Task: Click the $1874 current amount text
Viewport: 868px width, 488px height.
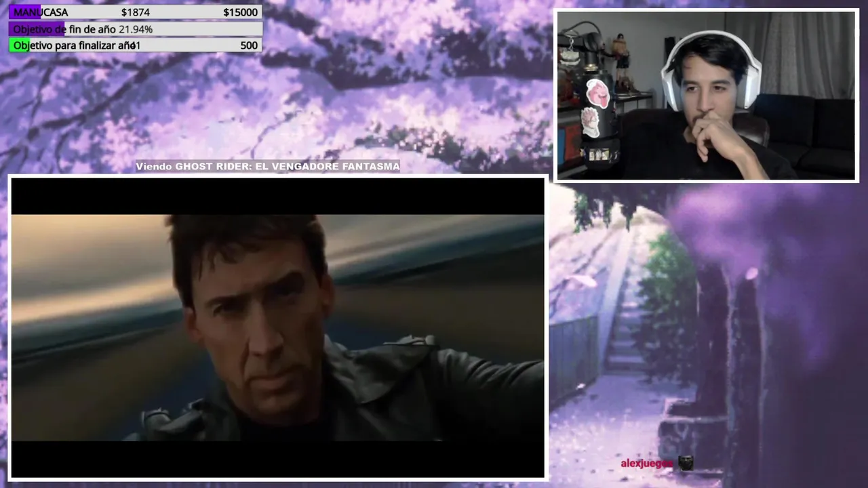Action: [136, 12]
